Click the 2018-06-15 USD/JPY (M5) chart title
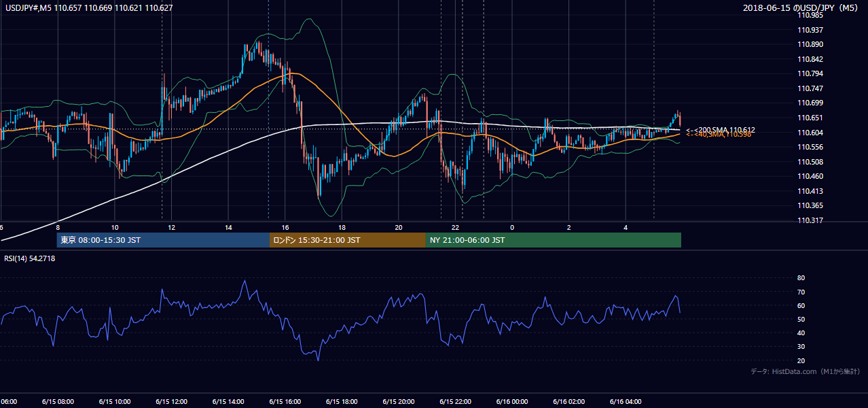 click(x=801, y=8)
